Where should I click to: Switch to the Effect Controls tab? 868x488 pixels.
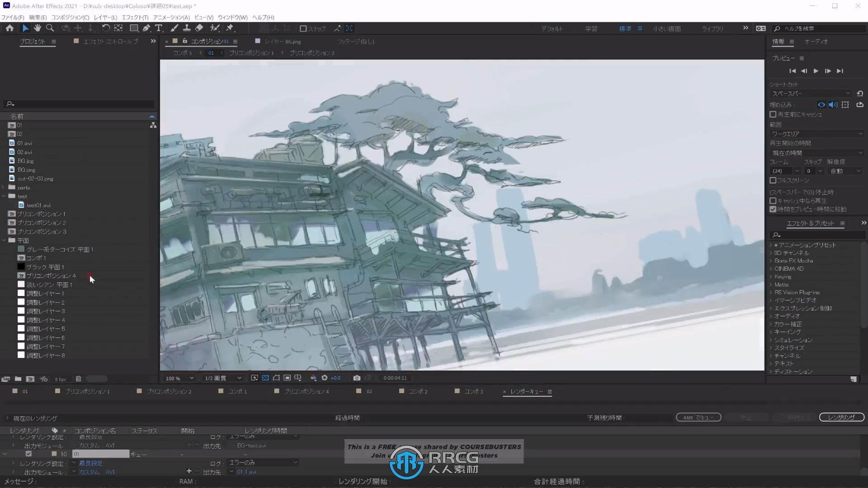(x=111, y=41)
